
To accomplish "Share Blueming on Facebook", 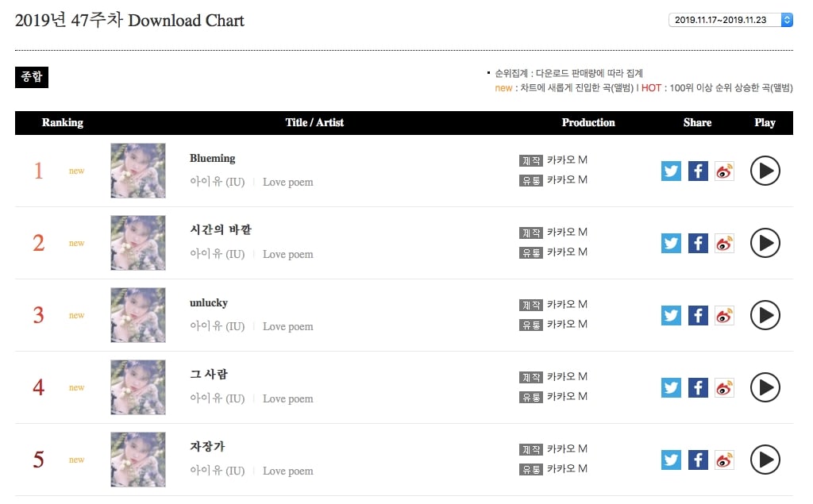I will [x=698, y=171].
